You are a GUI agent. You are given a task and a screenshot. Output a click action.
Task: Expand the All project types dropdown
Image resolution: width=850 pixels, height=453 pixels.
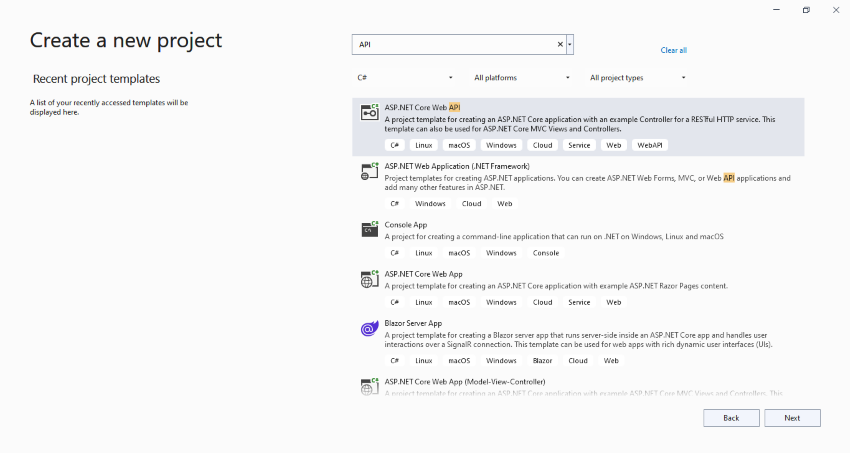click(637, 77)
